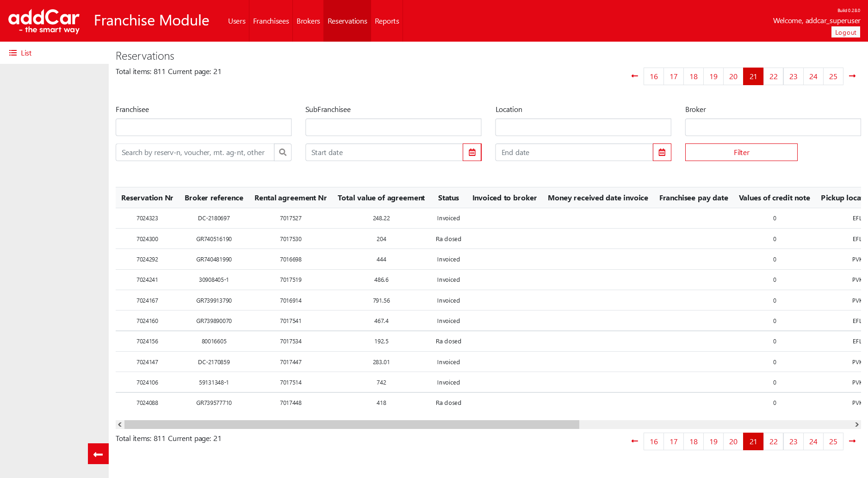Click bottom pagination previous arrow
This screenshot has height=478, width=868.
pos(635,441)
